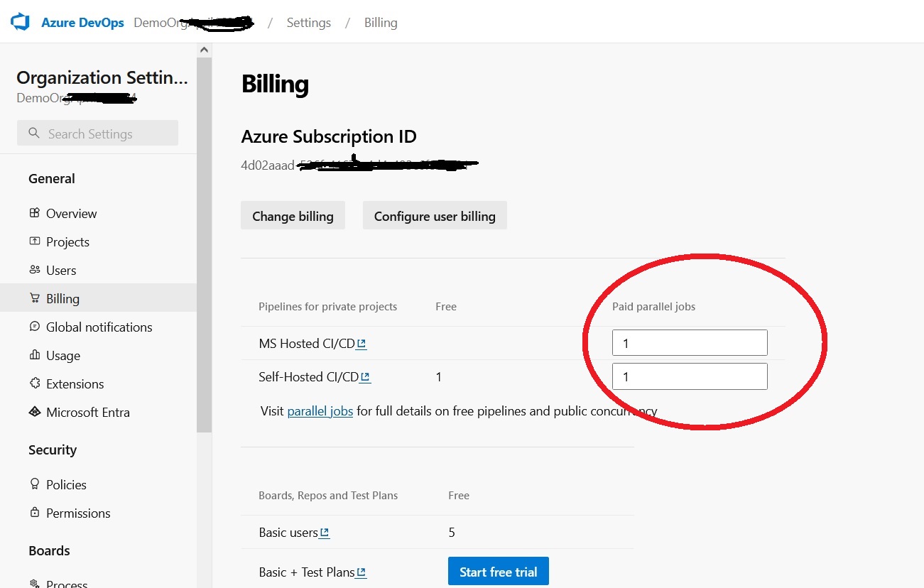Open the Policies security page
Viewport: 924px width, 588px height.
[x=66, y=484]
